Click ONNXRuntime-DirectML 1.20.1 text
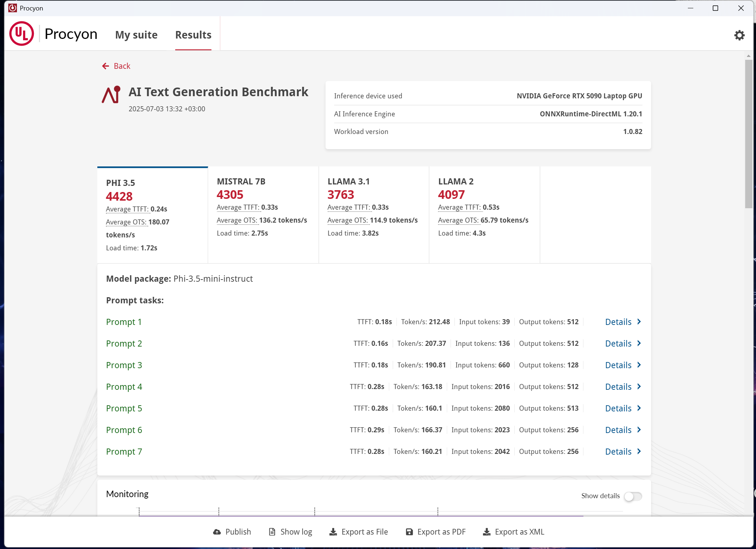This screenshot has width=756, height=549. point(591,114)
